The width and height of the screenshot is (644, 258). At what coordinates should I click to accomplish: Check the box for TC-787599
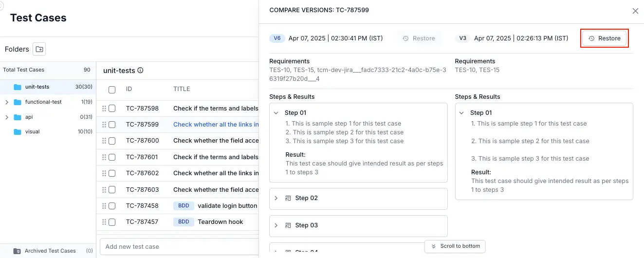[x=112, y=125]
